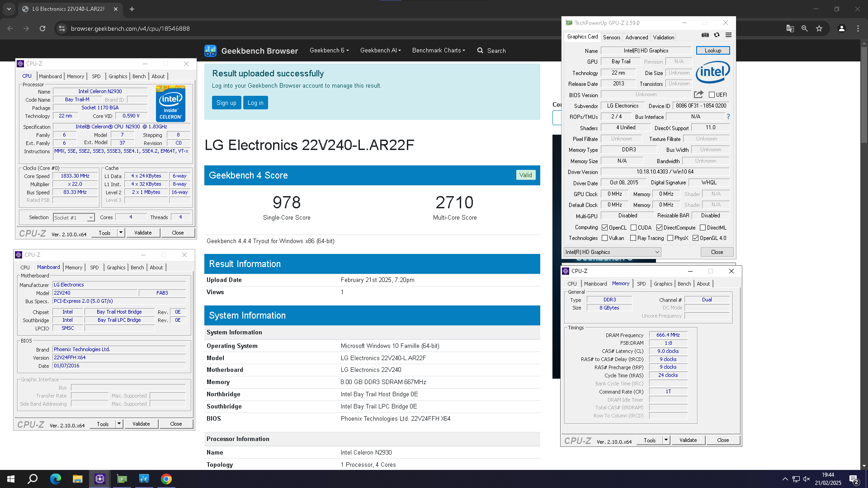Click the Chrome forward navigation arrow
The width and height of the screenshot is (868, 488).
pos(26,28)
